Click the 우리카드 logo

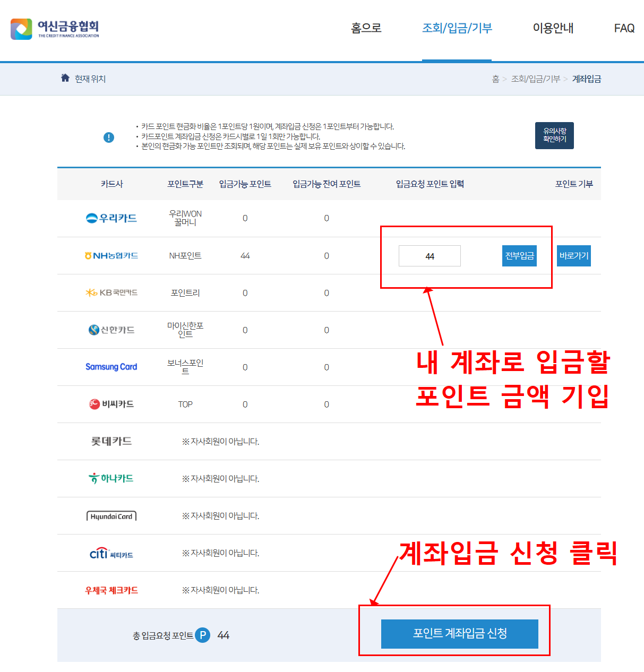111,218
